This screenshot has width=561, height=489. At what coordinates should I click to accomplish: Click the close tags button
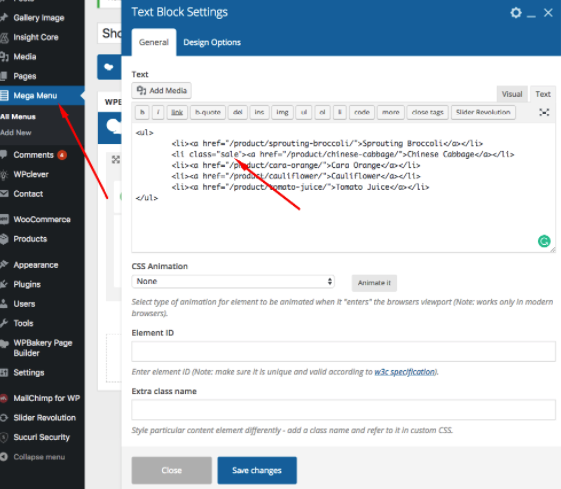point(428,112)
